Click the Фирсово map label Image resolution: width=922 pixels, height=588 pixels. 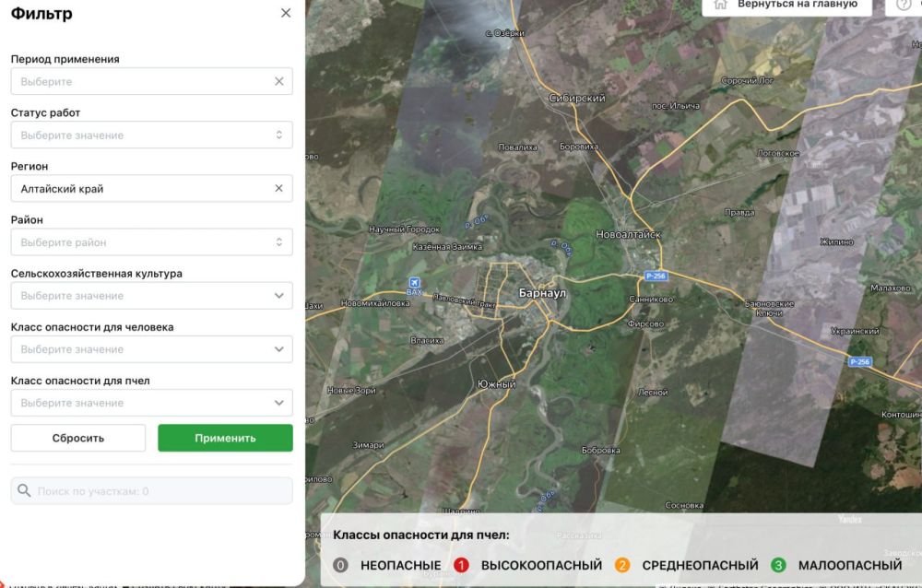[x=645, y=323]
